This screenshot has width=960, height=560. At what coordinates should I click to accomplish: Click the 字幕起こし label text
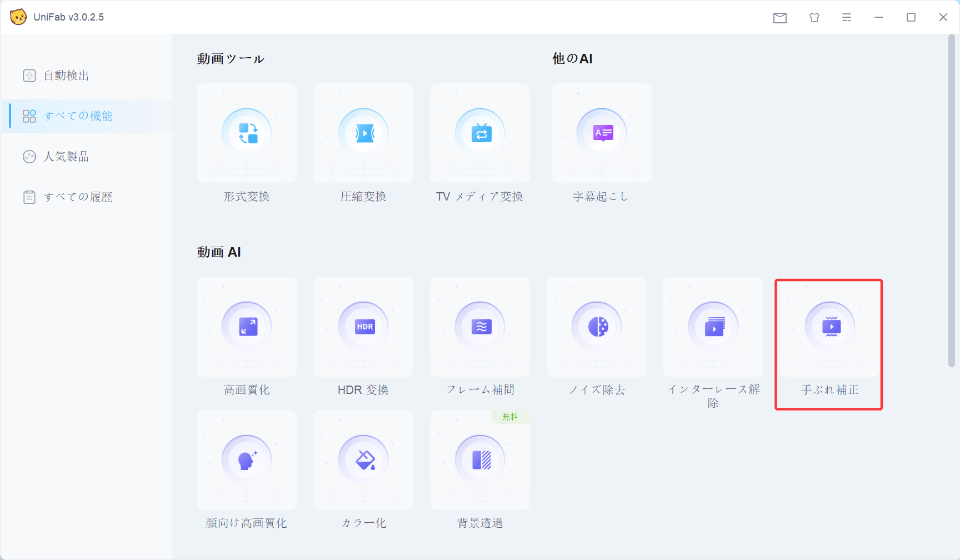(x=601, y=197)
